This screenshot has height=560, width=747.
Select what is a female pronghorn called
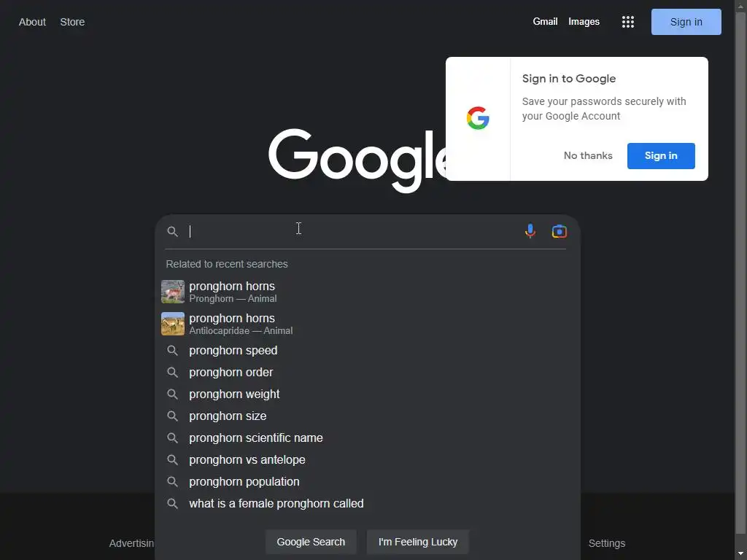368,504
